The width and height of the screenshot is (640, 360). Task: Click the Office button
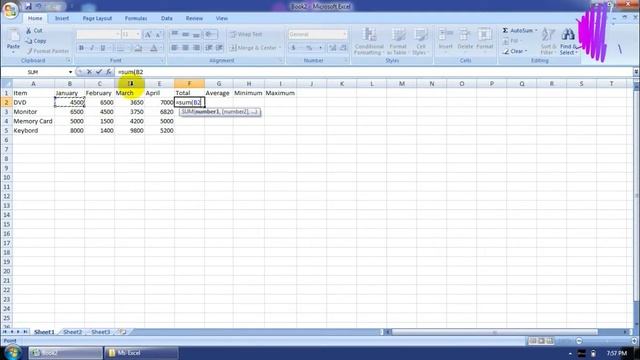tap(10, 9)
